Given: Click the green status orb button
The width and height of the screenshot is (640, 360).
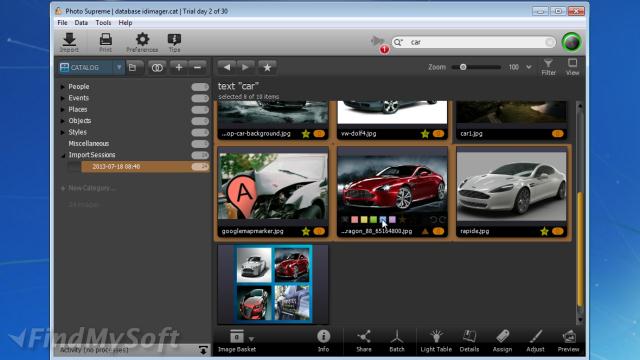Looking at the screenshot, I should click(x=571, y=42).
